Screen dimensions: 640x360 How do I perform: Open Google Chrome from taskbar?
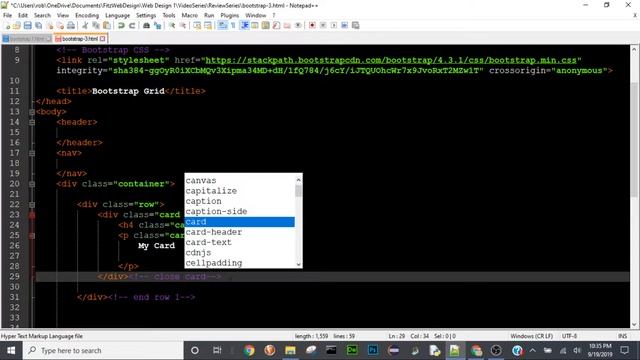[x=249, y=351]
